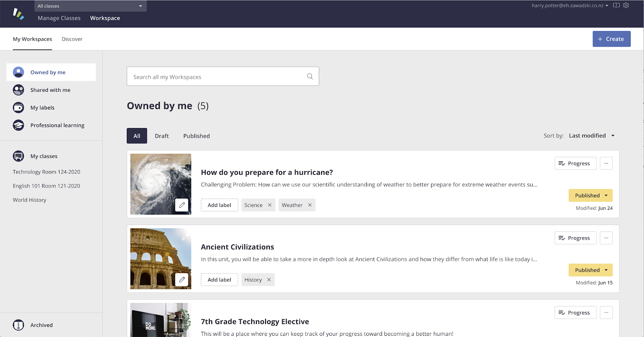The image size is (644, 337).
Task: Click the app logo in top-left corner
Action: point(19,14)
